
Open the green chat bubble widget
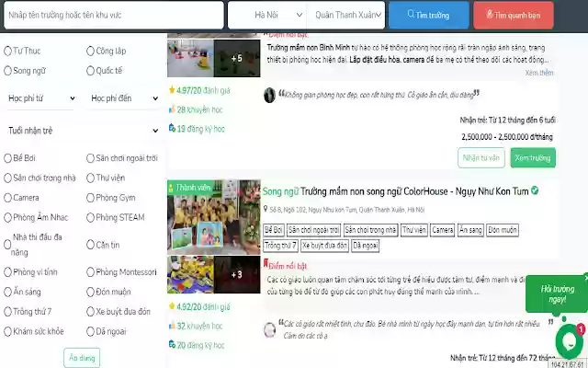coord(570,341)
